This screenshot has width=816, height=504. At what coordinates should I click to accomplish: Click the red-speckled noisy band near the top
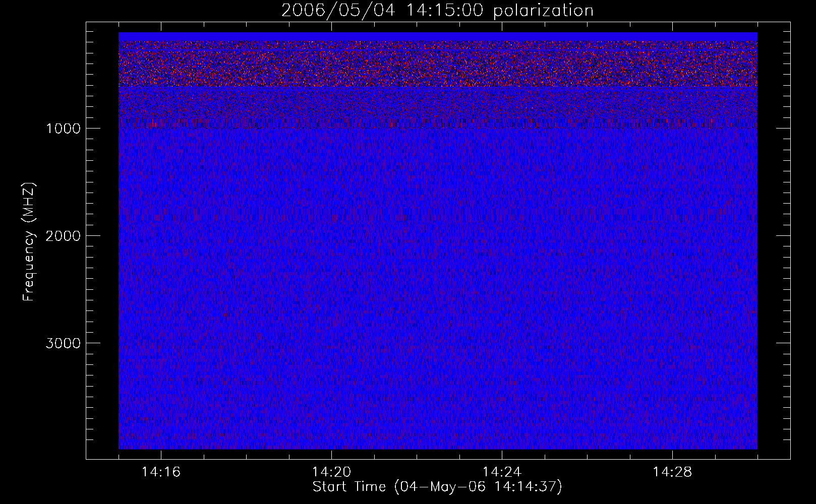(x=438, y=64)
